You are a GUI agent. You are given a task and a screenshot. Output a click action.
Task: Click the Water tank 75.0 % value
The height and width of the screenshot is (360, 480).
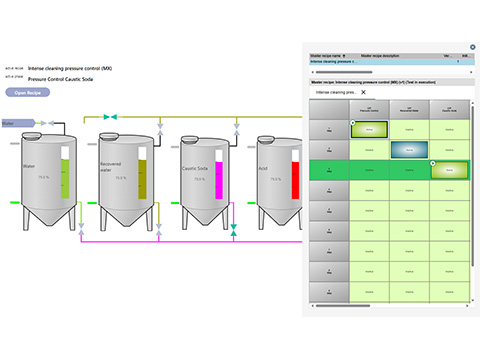[x=43, y=177]
